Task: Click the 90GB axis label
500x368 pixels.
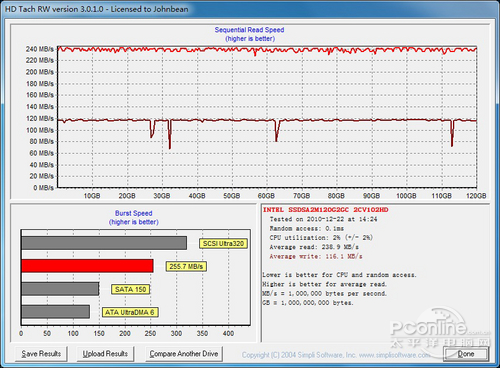Action: (x=371, y=196)
